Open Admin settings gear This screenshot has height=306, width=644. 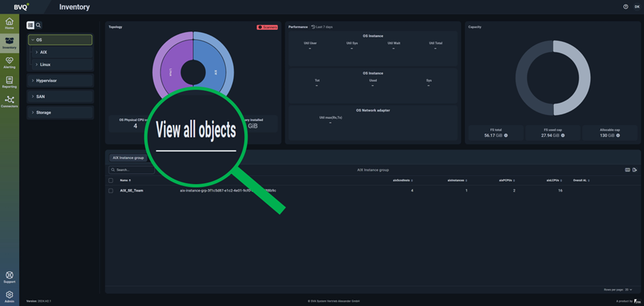[9, 295]
